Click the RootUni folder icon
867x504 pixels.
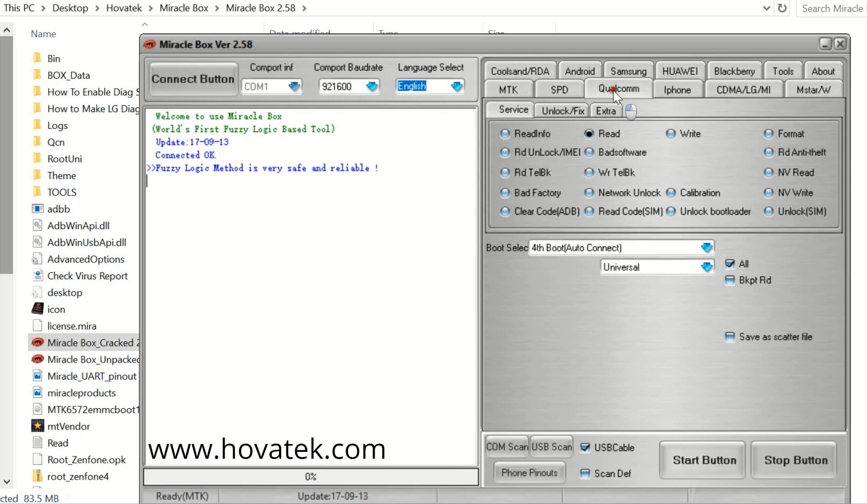pyautogui.click(x=37, y=158)
